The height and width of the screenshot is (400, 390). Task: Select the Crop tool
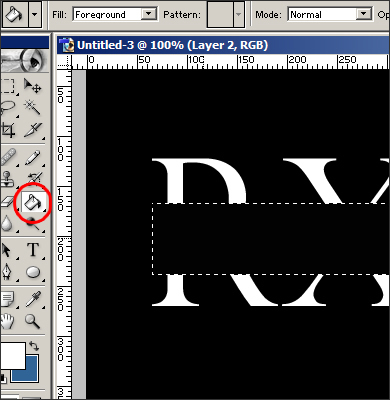coord(8,130)
